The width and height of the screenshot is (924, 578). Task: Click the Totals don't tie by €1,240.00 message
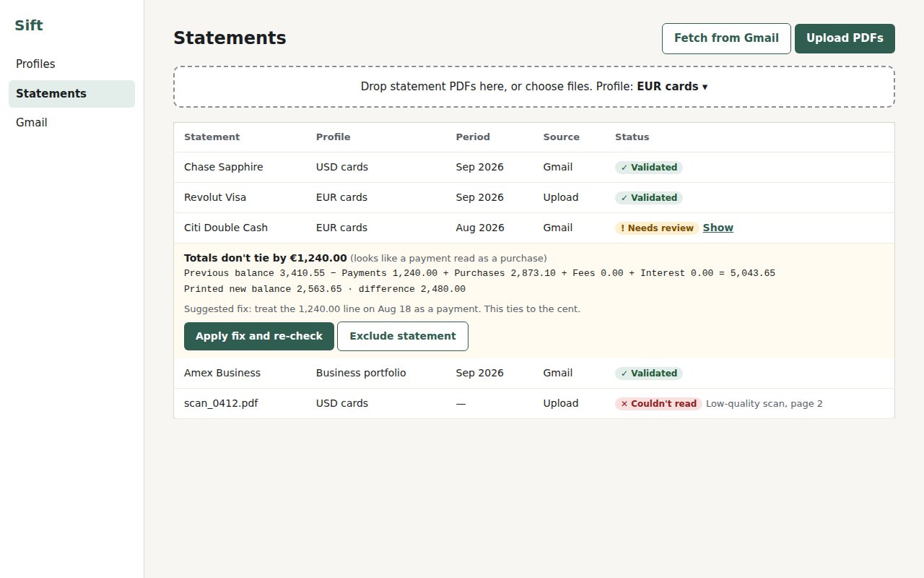tap(266, 258)
